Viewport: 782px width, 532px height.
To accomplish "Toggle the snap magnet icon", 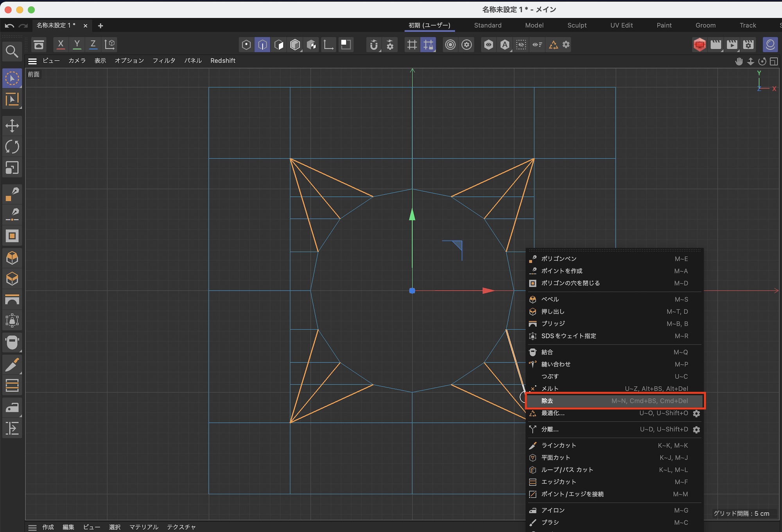I will tap(374, 45).
